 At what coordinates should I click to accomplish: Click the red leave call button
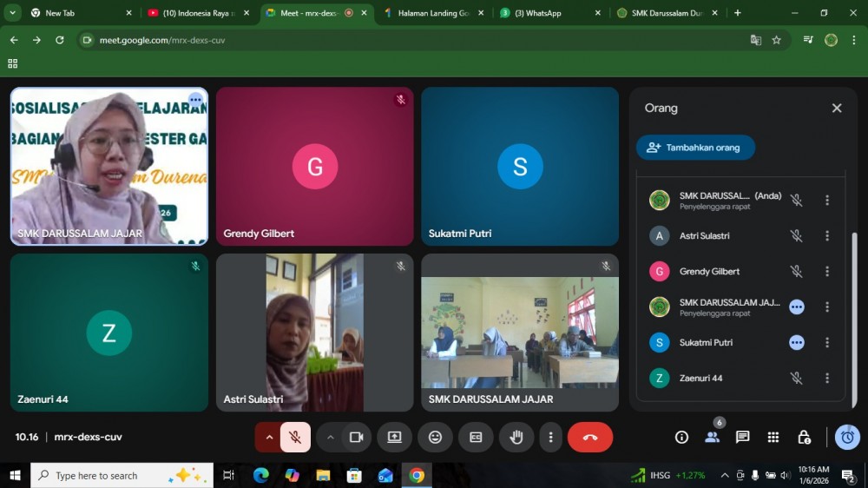(x=590, y=438)
